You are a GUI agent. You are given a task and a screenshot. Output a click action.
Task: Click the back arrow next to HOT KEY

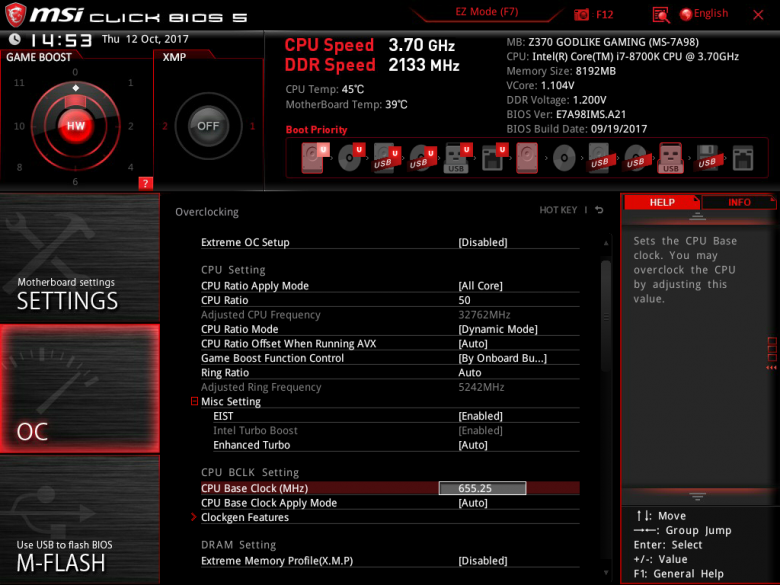coord(599,210)
